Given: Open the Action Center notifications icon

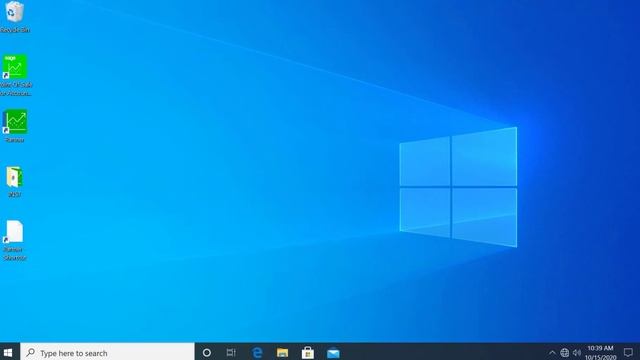Looking at the screenshot, I should (x=628, y=353).
